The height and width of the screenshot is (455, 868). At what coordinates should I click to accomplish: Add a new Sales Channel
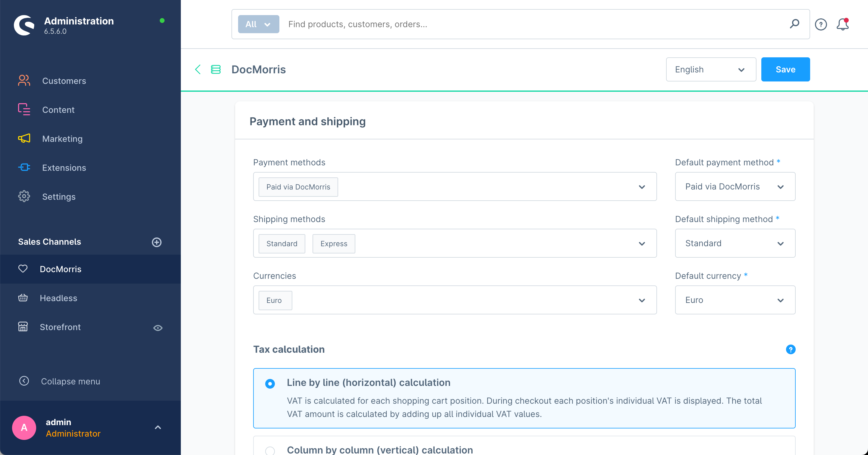[x=157, y=241]
